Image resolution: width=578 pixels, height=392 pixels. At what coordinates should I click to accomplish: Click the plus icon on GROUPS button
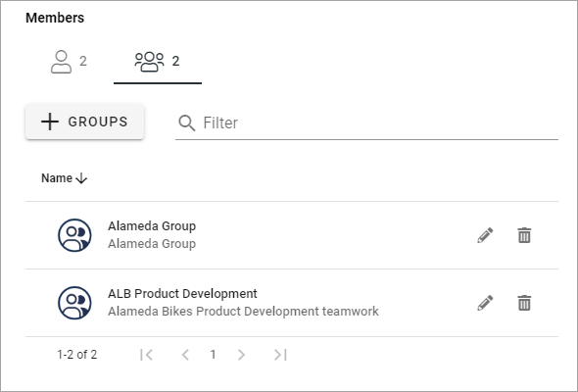point(50,122)
